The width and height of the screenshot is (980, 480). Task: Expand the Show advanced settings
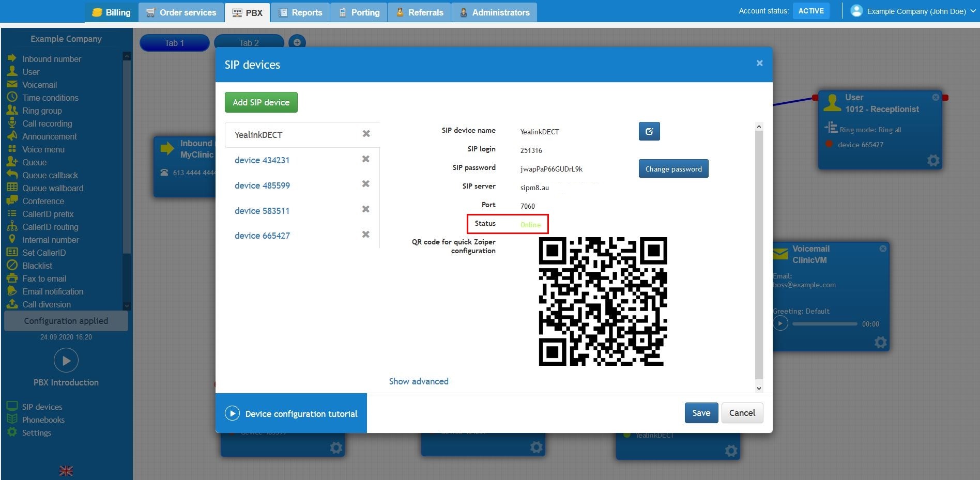(x=418, y=381)
